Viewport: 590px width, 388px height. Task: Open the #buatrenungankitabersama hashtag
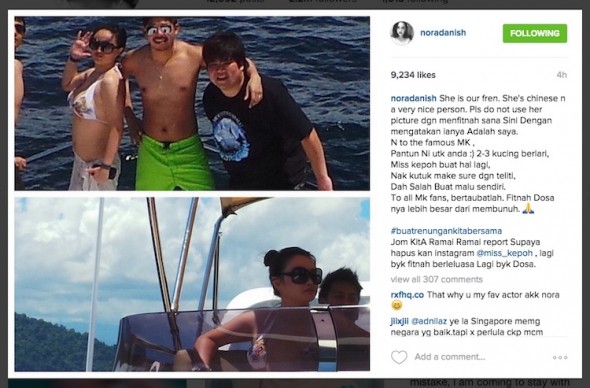click(446, 231)
